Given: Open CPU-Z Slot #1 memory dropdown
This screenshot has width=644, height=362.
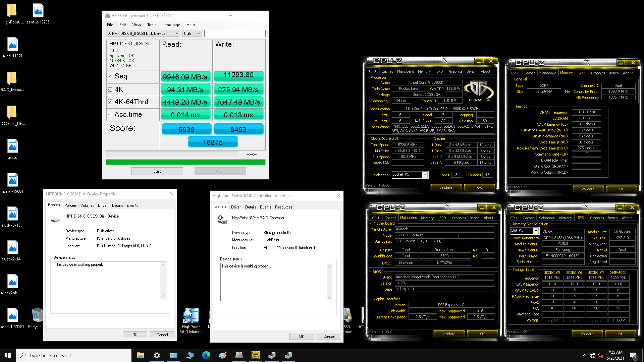Looking at the screenshot, I should [x=525, y=231].
